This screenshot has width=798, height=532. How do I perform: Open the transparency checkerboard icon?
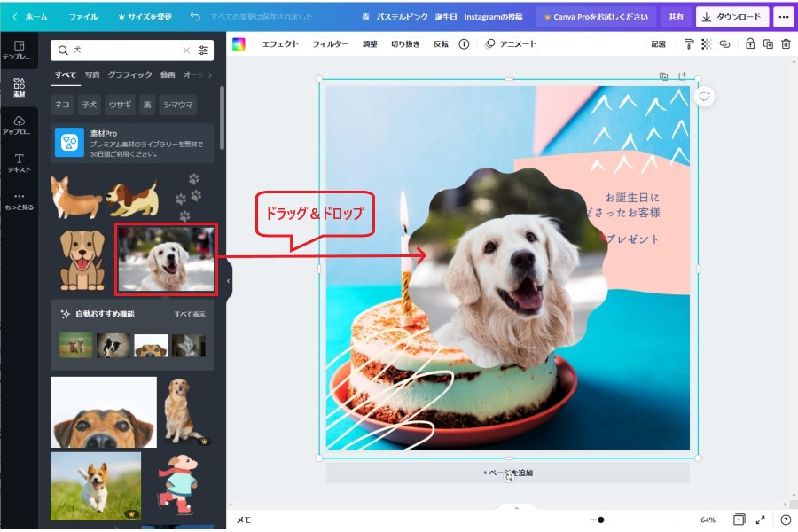tap(707, 43)
